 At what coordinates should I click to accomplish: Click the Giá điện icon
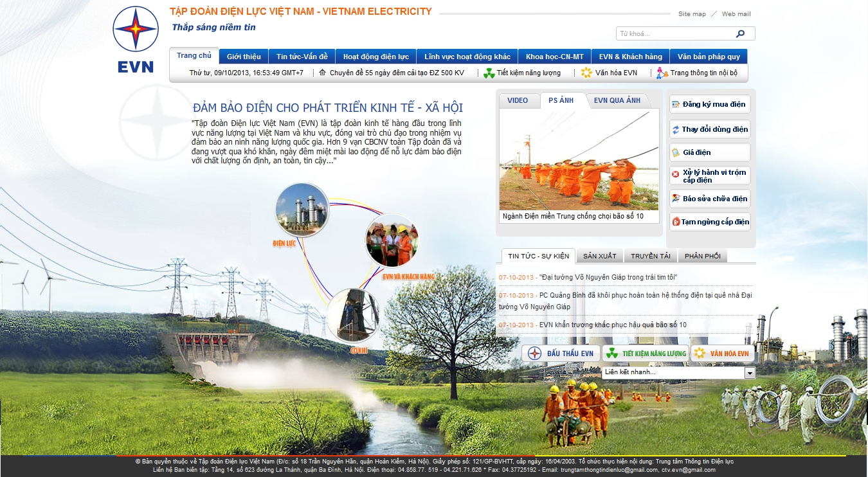point(676,152)
